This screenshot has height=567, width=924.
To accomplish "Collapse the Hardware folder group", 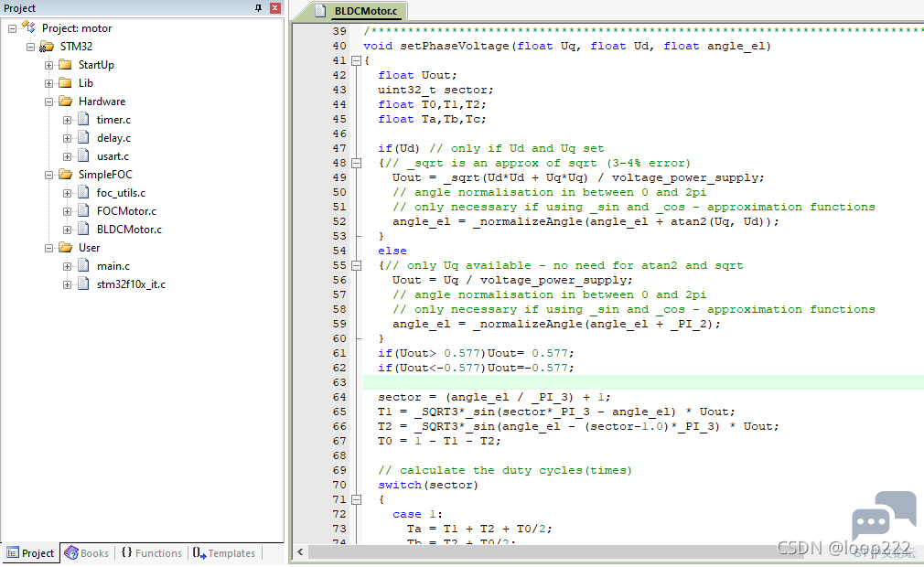I will [48, 102].
